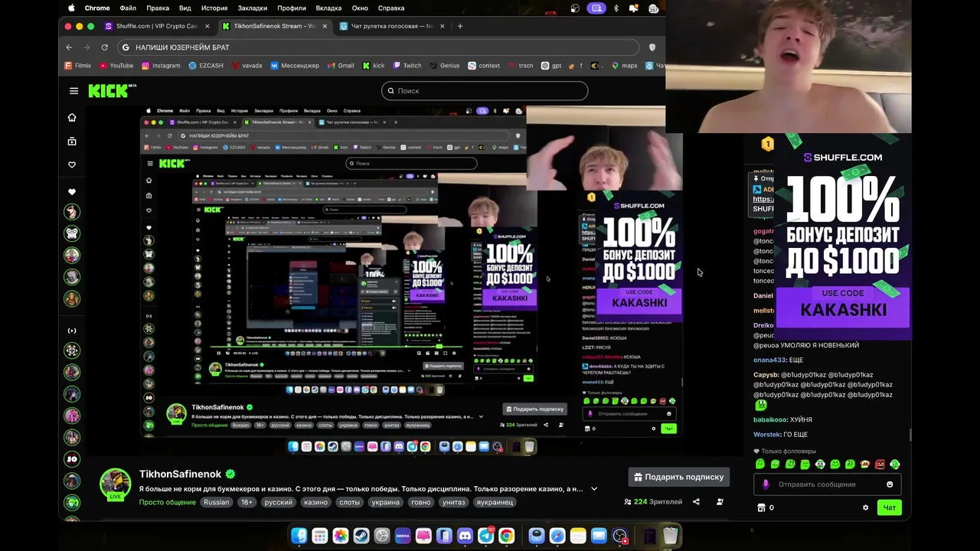The image size is (980, 551).
Task: Click the green Чат send button
Action: [890, 507]
